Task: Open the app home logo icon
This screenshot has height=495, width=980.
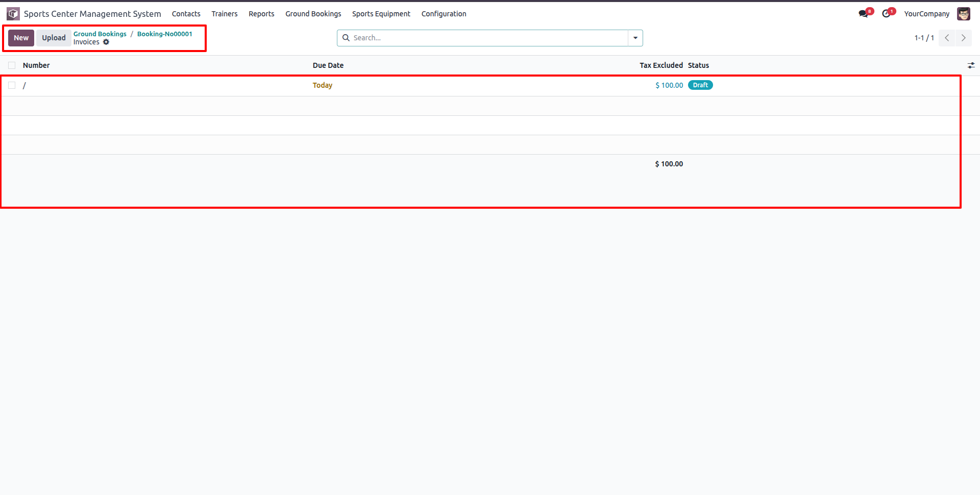Action: click(x=13, y=14)
